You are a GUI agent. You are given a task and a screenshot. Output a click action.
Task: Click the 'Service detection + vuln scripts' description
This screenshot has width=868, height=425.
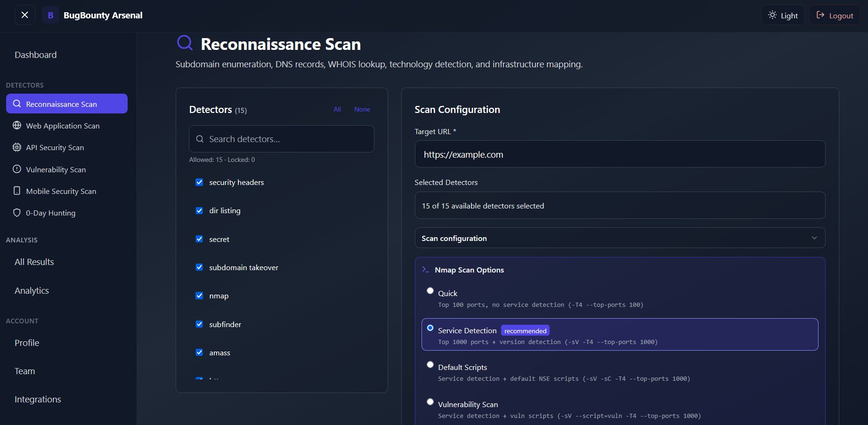pyautogui.click(x=569, y=416)
